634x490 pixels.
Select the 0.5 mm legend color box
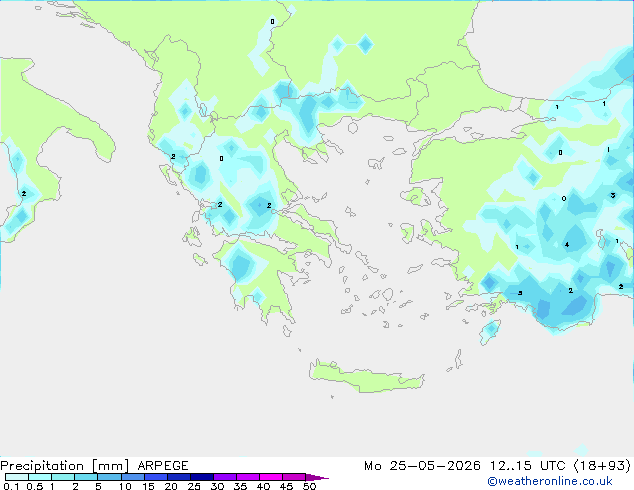[x=40, y=477]
